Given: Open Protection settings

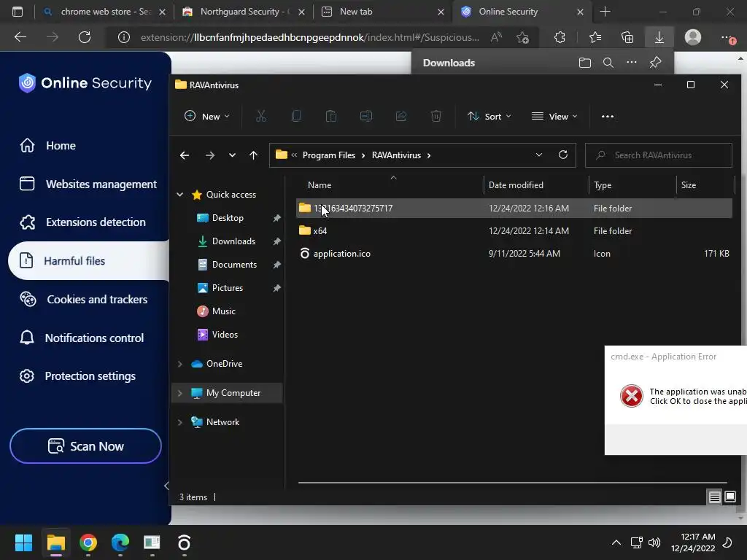Looking at the screenshot, I should click(77, 376).
